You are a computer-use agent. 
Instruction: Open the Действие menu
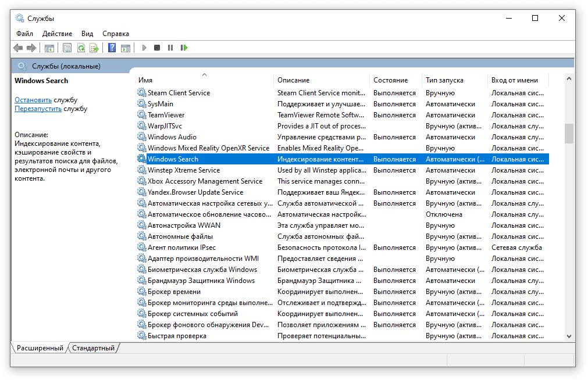[57, 34]
